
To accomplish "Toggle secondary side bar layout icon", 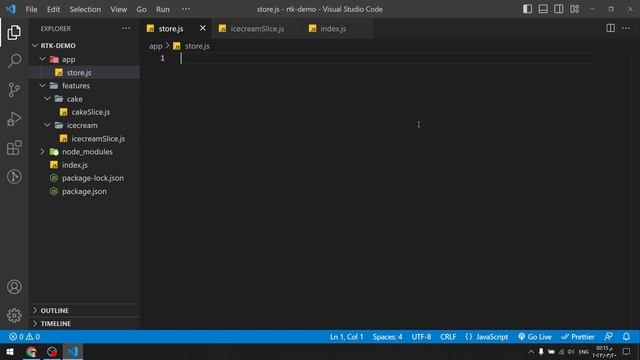I will click(558, 9).
